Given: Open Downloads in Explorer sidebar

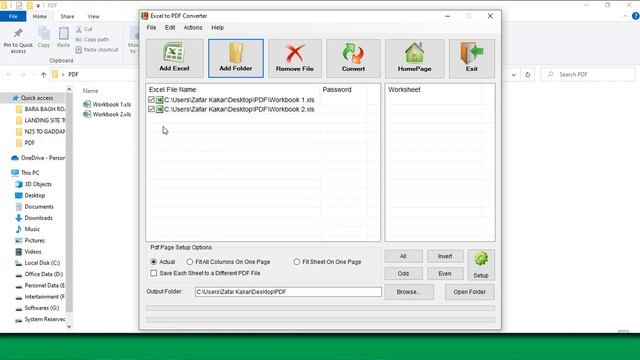Looking at the screenshot, I should point(34,218).
